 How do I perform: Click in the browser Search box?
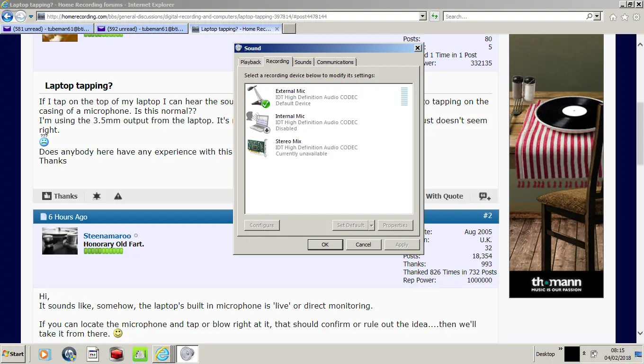click(514, 17)
